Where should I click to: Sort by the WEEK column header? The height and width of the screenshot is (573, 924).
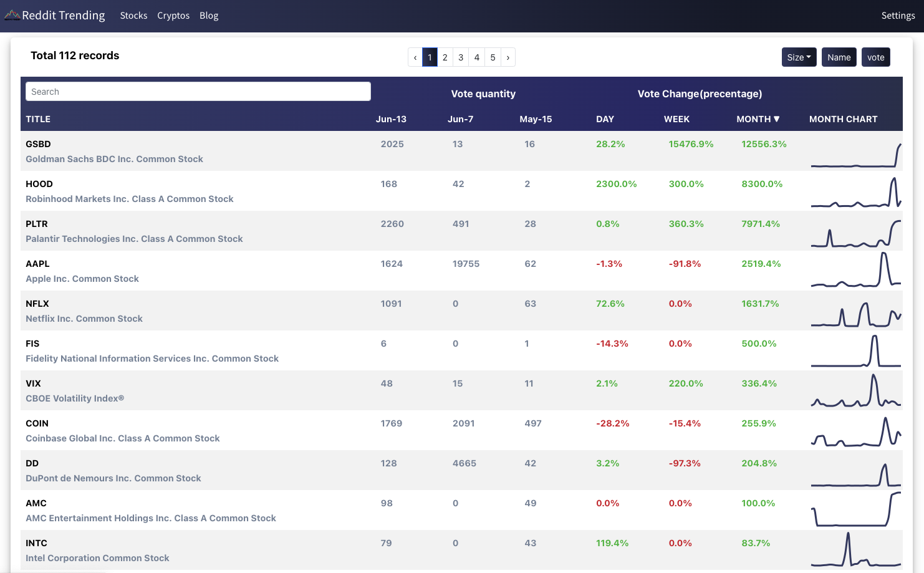click(x=676, y=119)
